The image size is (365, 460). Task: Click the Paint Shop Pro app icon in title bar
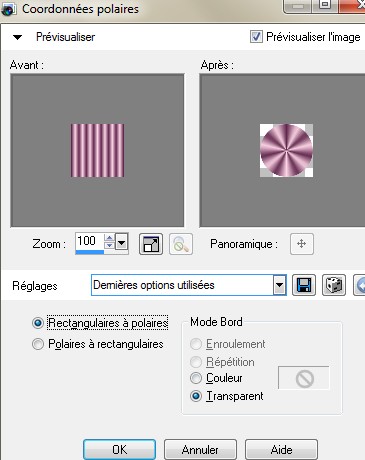[x=8, y=9]
